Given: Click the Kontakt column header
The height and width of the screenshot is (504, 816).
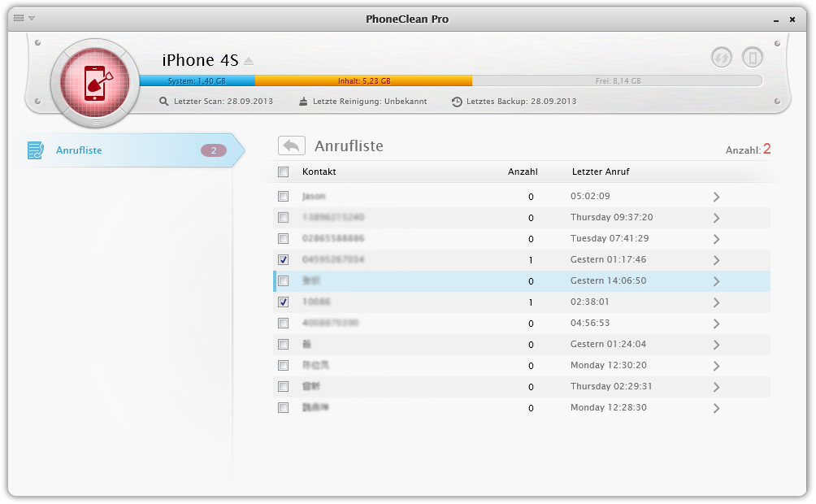Looking at the screenshot, I should tap(319, 172).
